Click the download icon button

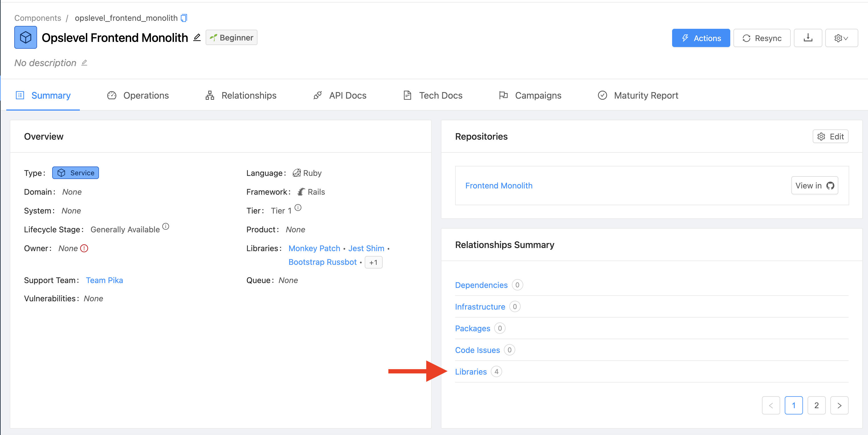(808, 38)
